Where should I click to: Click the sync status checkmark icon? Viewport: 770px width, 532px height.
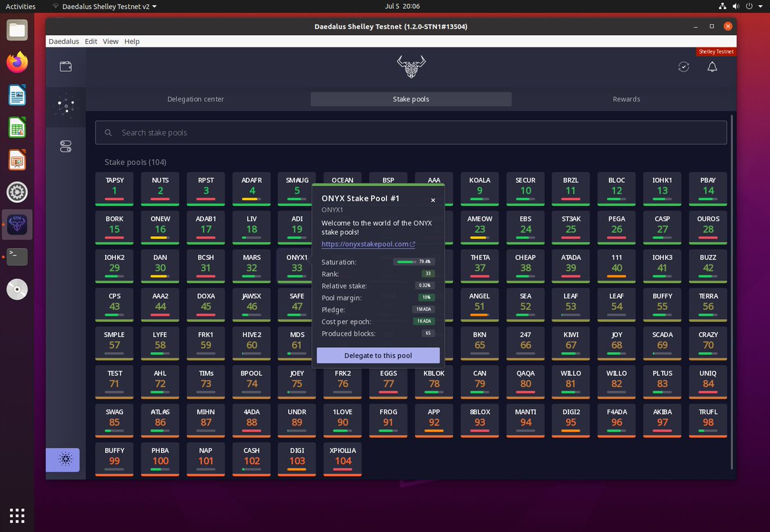(x=683, y=66)
